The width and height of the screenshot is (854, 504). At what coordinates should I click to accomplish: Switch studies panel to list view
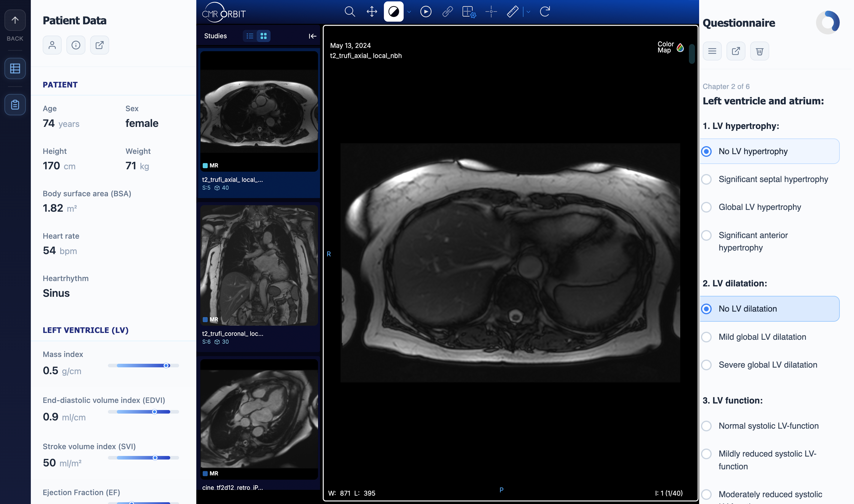click(249, 36)
